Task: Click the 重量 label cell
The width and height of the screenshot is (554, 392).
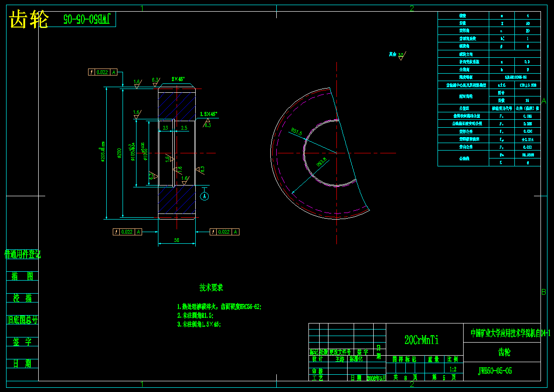Action: tap(433, 359)
